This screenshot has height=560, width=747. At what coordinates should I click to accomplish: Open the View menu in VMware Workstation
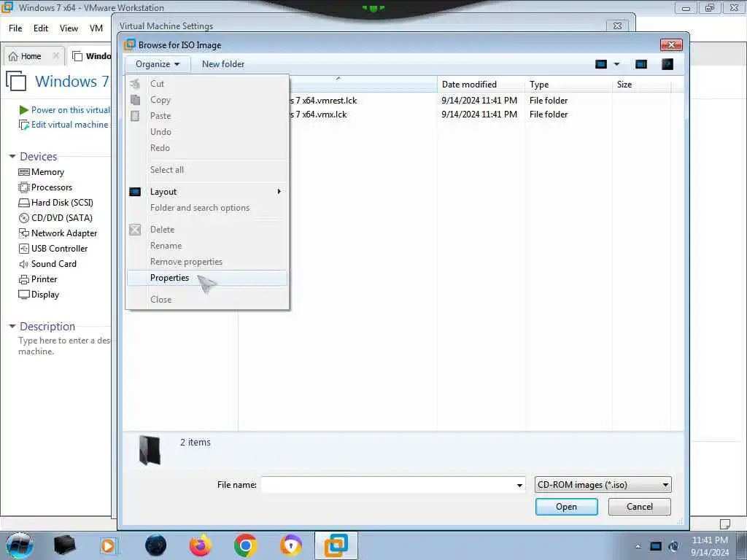point(69,28)
